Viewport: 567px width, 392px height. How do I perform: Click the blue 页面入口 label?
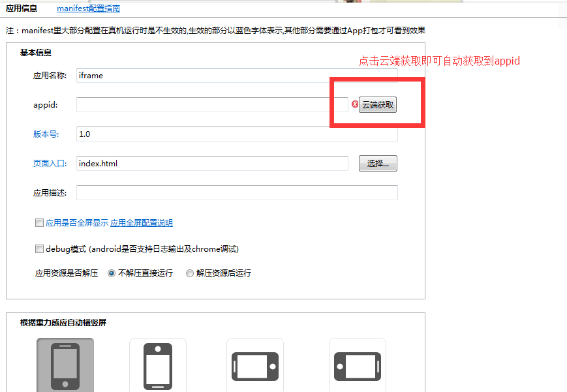point(50,164)
